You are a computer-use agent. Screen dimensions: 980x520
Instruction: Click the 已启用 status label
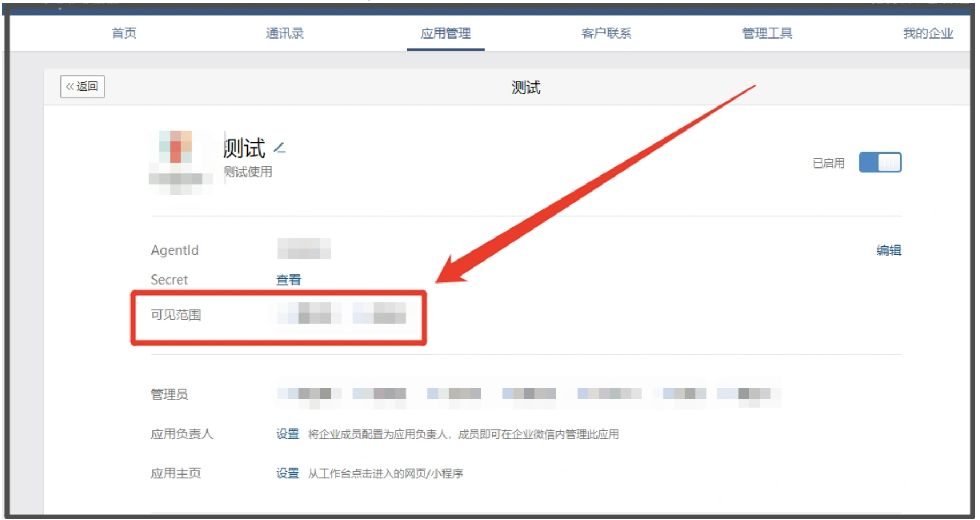point(828,163)
